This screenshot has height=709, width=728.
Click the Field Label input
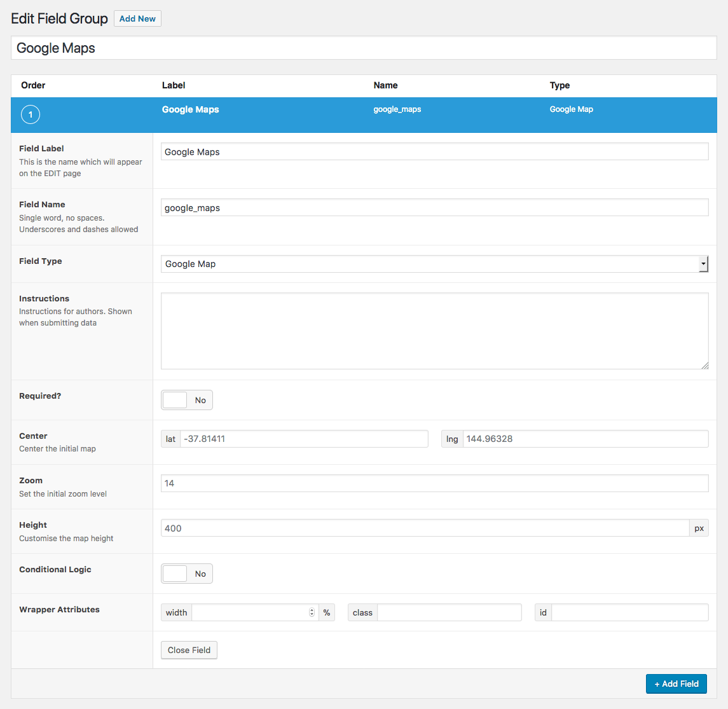click(434, 152)
